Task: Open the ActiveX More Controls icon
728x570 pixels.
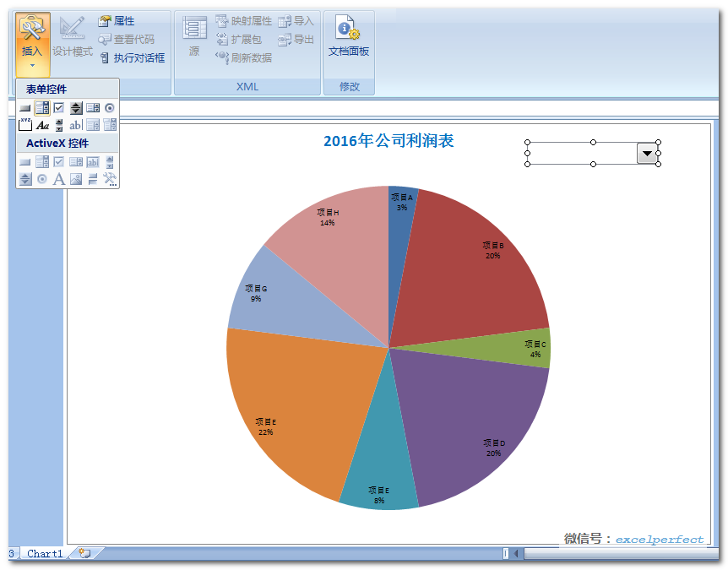Action: click(110, 179)
